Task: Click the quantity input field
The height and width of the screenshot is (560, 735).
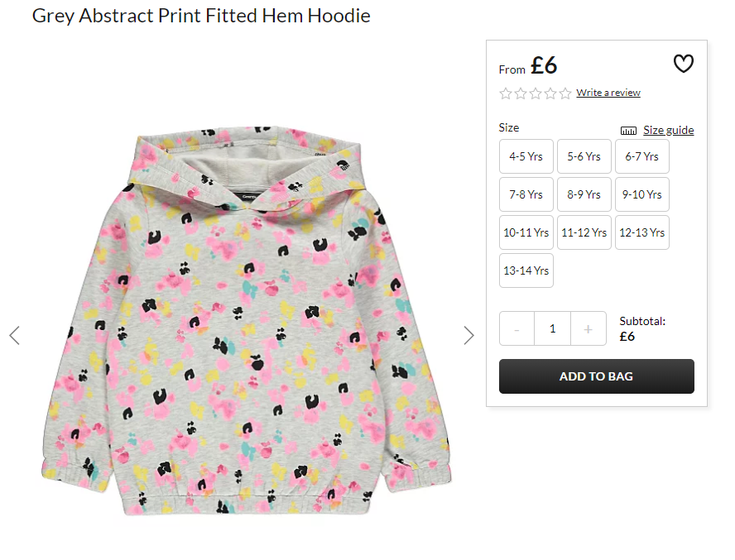Action: pos(553,329)
